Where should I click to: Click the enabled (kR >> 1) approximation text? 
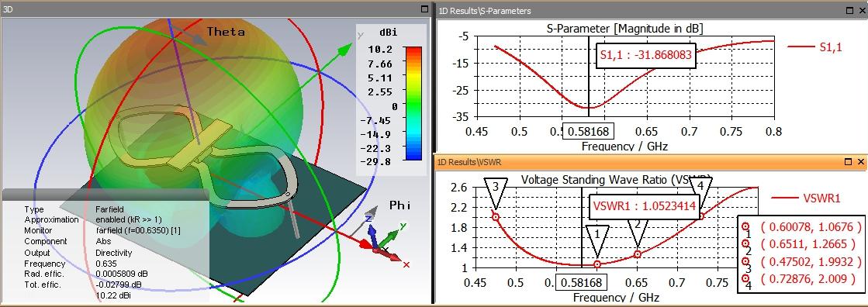[130, 219]
